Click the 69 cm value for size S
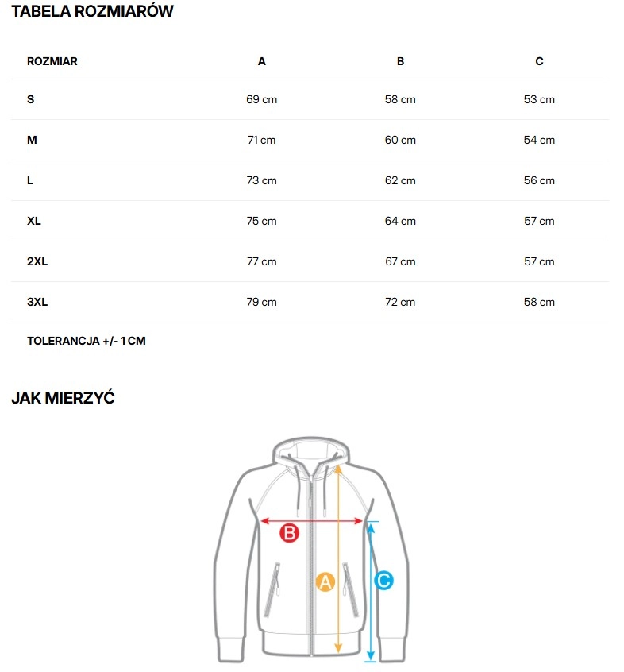The width and height of the screenshot is (624, 672). (x=262, y=99)
